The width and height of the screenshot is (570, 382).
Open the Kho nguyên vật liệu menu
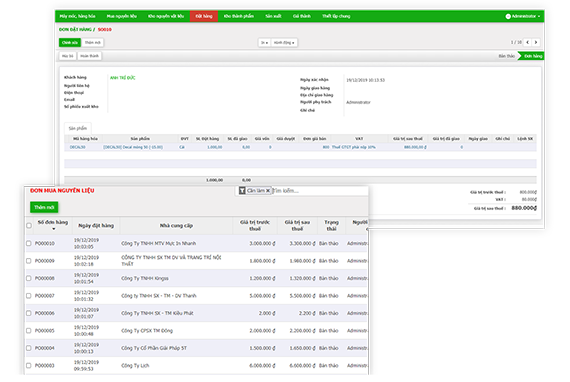(166, 16)
